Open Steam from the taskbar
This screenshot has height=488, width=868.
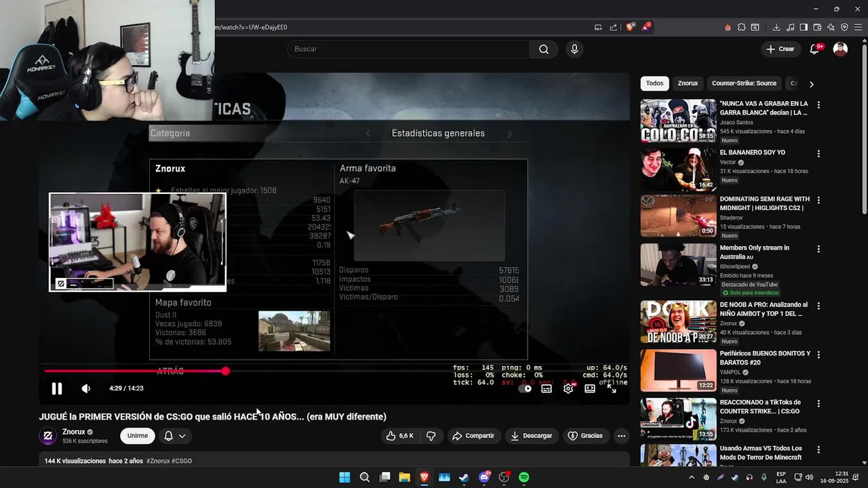pyautogui.click(x=464, y=477)
